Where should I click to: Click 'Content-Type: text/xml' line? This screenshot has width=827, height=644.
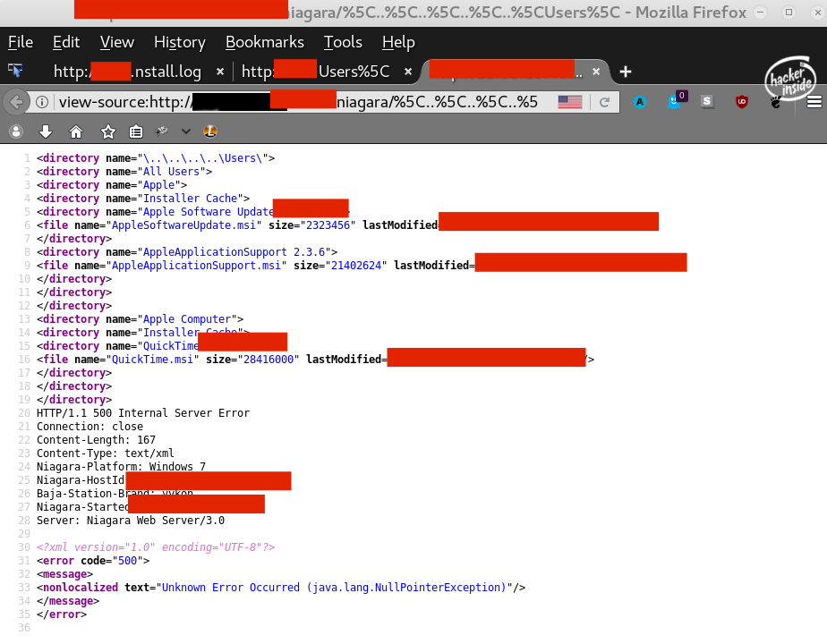click(x=105, y=453)
